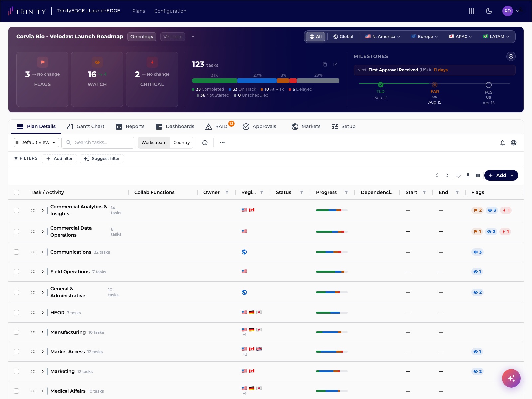Open tasks summary in external view icon
This screenshot has height=399, width=532.
point(335,65)
